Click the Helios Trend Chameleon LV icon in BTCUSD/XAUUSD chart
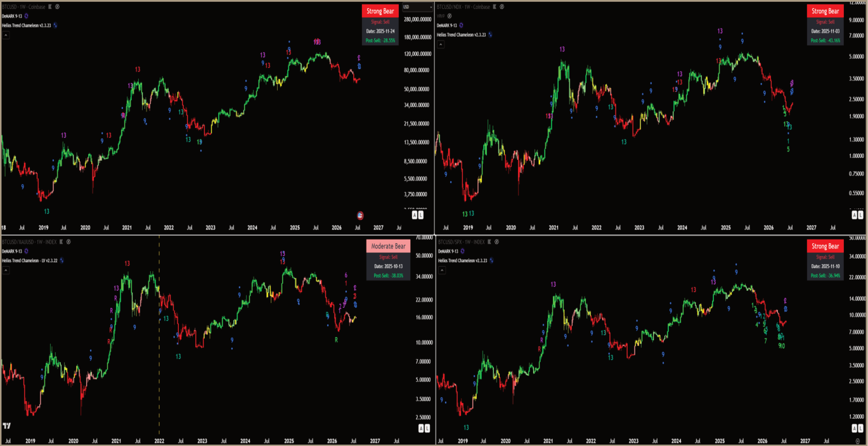 (61, 260)
